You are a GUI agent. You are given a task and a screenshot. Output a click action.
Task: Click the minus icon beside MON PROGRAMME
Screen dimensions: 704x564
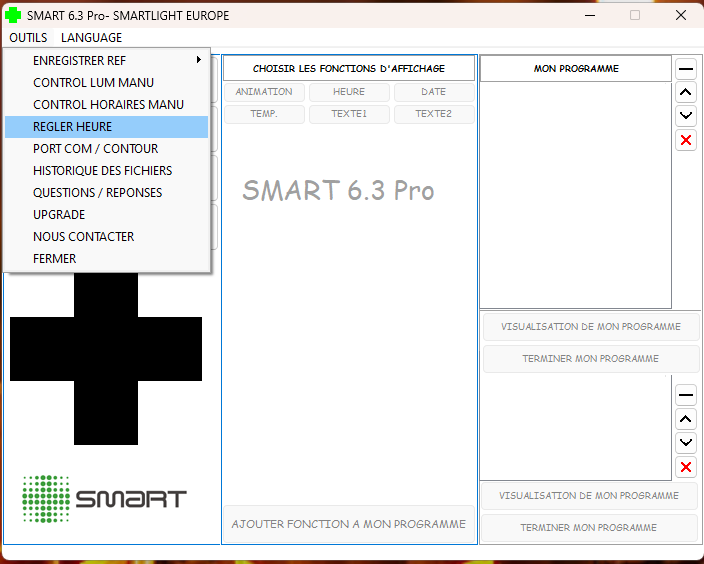[686, 69]
